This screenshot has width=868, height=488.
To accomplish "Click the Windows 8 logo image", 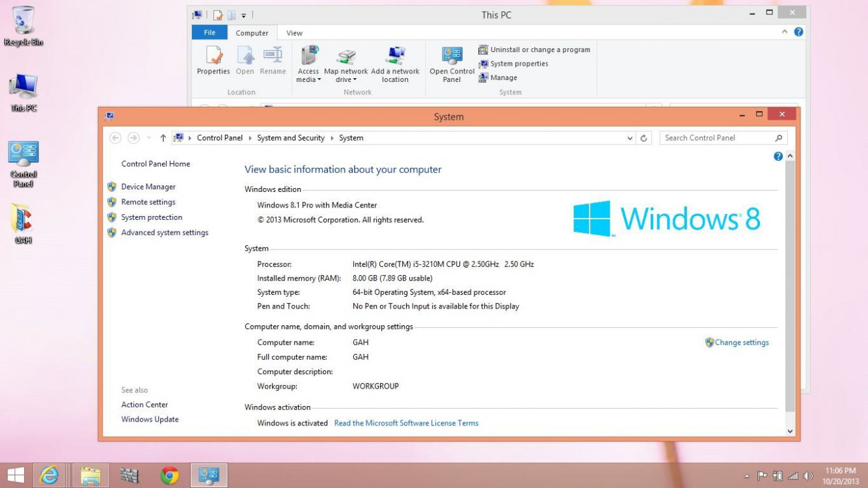I will [x=667, y=218].
